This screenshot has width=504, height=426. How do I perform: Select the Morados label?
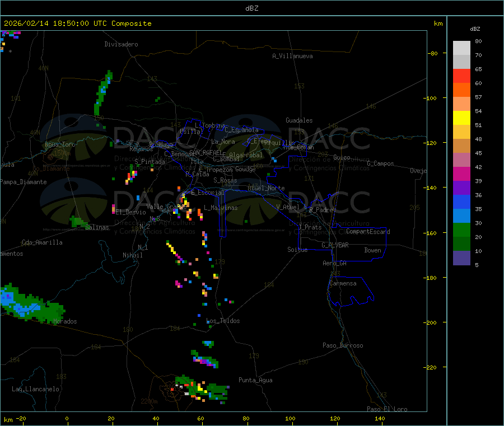pyautogui.click(x=66, y=321)
